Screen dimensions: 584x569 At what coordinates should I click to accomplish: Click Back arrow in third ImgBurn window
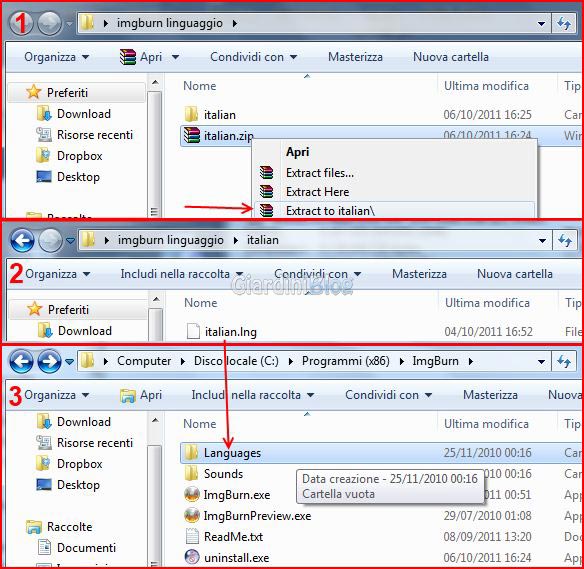coord(21,361)
